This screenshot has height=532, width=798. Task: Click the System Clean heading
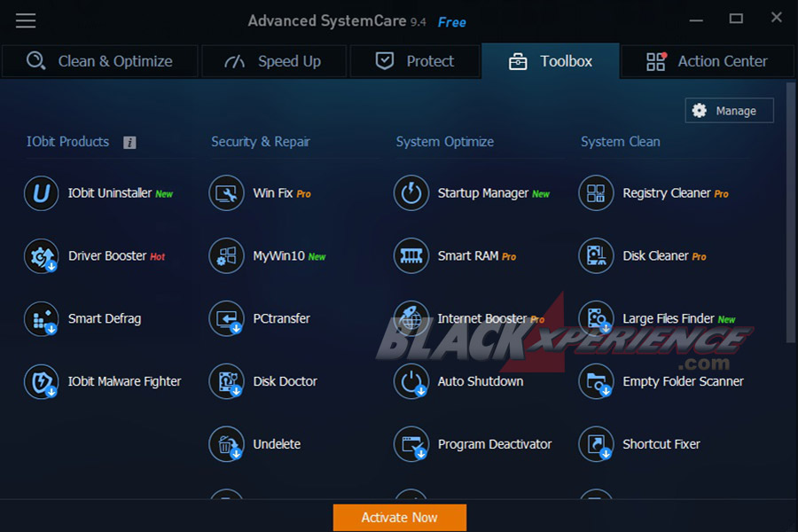tap(621, 142)
